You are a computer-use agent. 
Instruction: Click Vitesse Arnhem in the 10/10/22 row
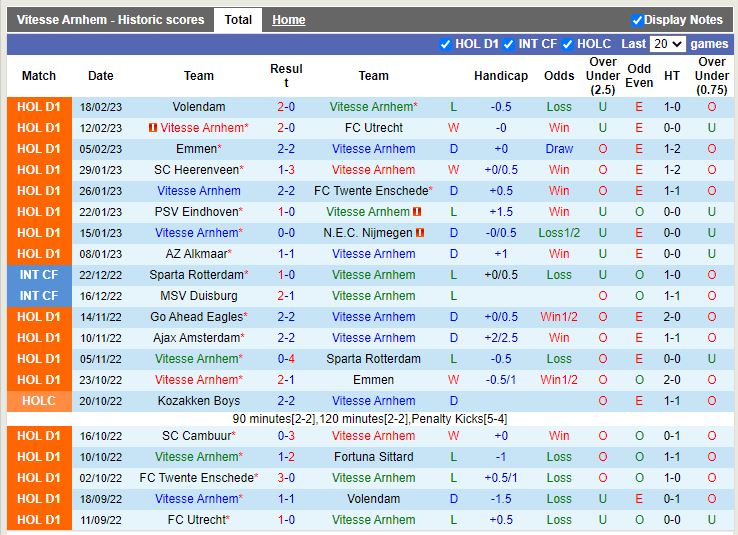click(199, 457)
